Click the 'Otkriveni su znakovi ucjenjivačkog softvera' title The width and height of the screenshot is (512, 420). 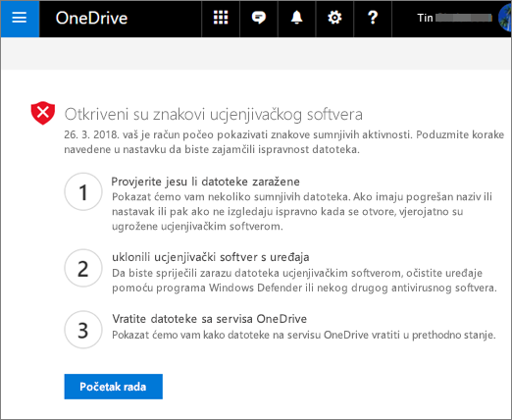pyautogui.click(x=214, y=115)
